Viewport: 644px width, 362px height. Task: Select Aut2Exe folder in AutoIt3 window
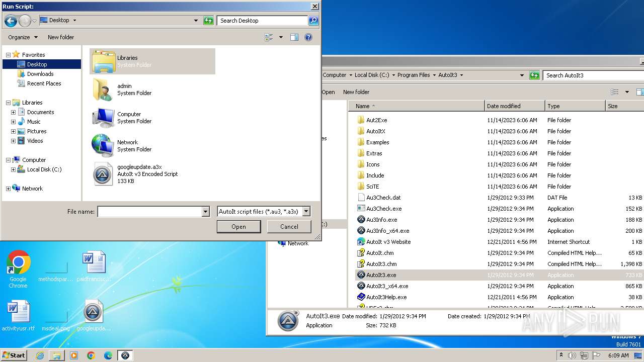point(376,120)
